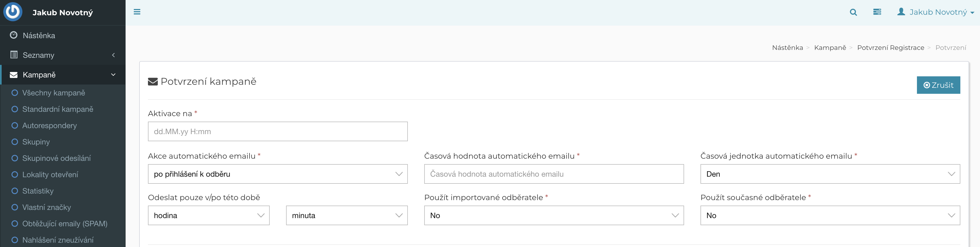Click the server list icon in header
This screenshot has height=247, width=980.
click(877, 12)
